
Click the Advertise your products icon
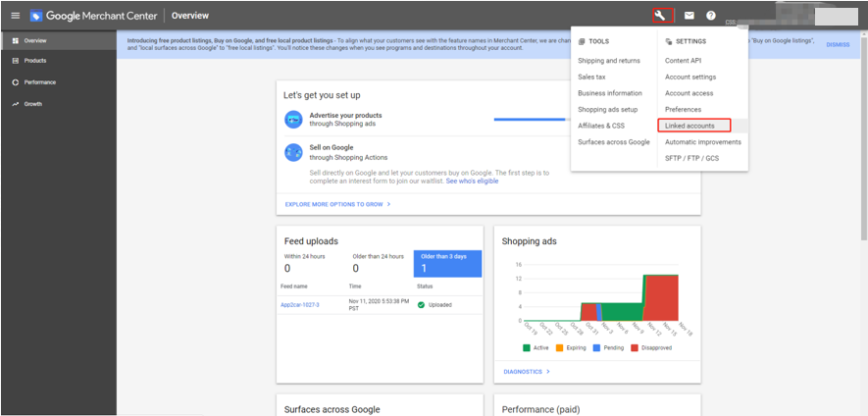pos(293,120)
